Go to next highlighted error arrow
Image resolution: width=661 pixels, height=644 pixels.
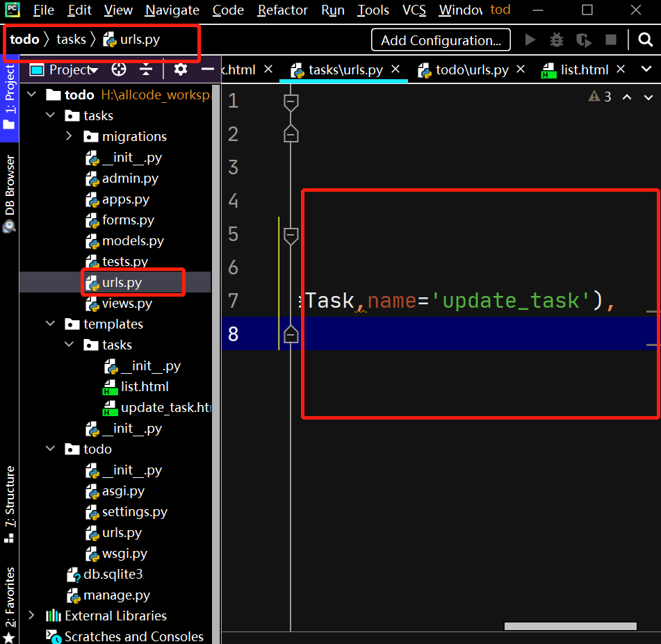click(648, 97)
